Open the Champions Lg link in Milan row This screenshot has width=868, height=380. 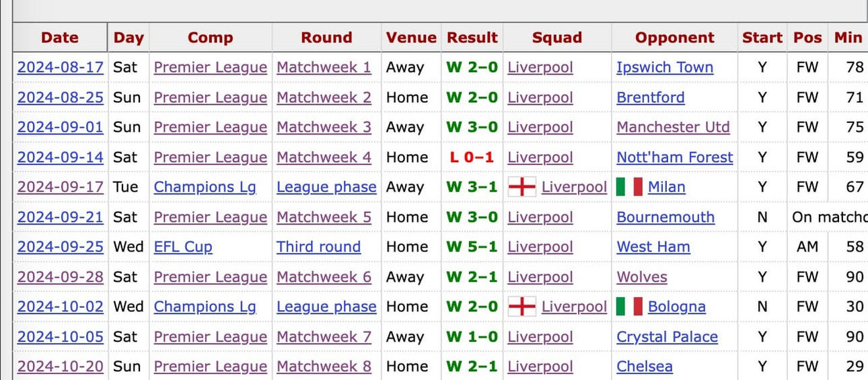click(205, 187)
